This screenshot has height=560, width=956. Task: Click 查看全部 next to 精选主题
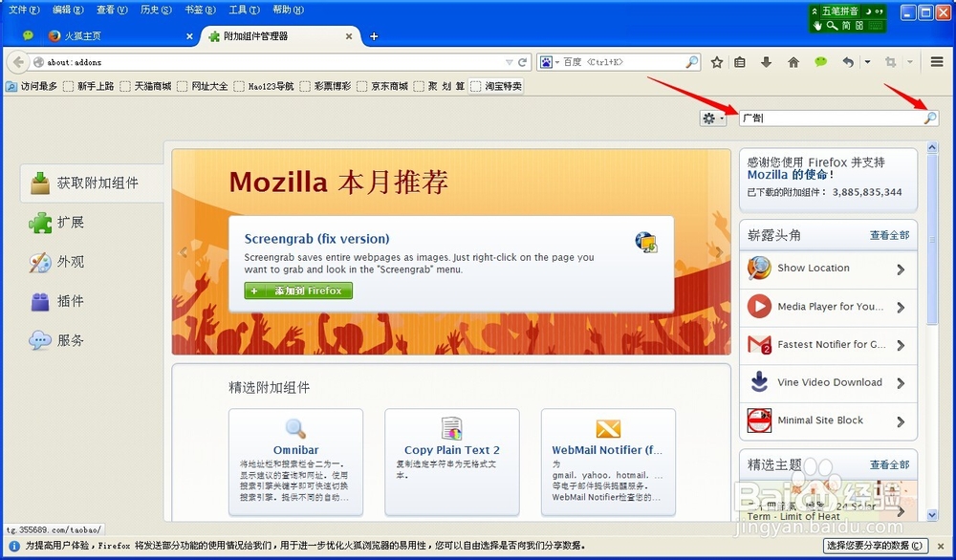889,465
